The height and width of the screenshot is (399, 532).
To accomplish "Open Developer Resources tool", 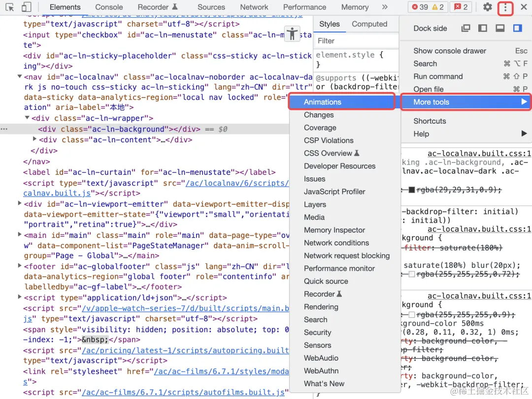I will (345, 166).
